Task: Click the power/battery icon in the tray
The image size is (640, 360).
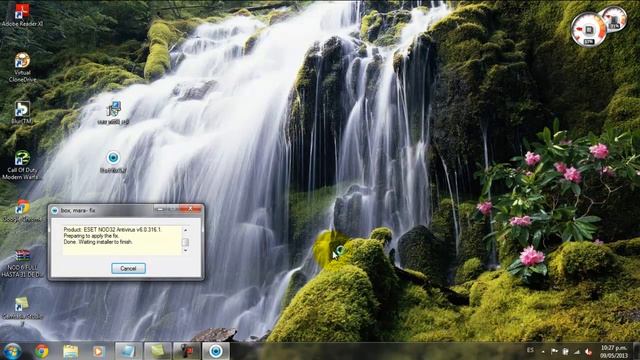Action: point(566,351)
